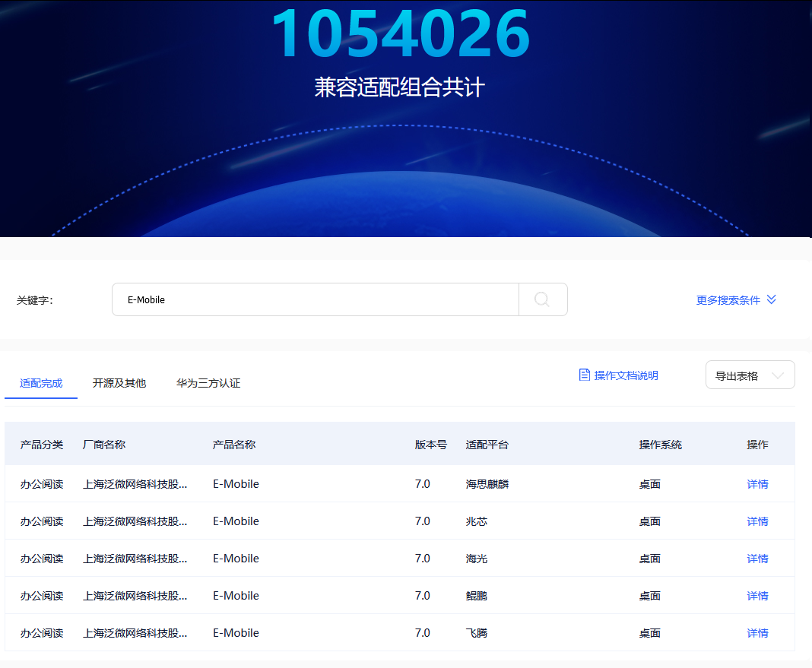812x668 pixels.
Task: Click the dropdown arrow inside 导出表格 button
Action: tap(779, 374)
